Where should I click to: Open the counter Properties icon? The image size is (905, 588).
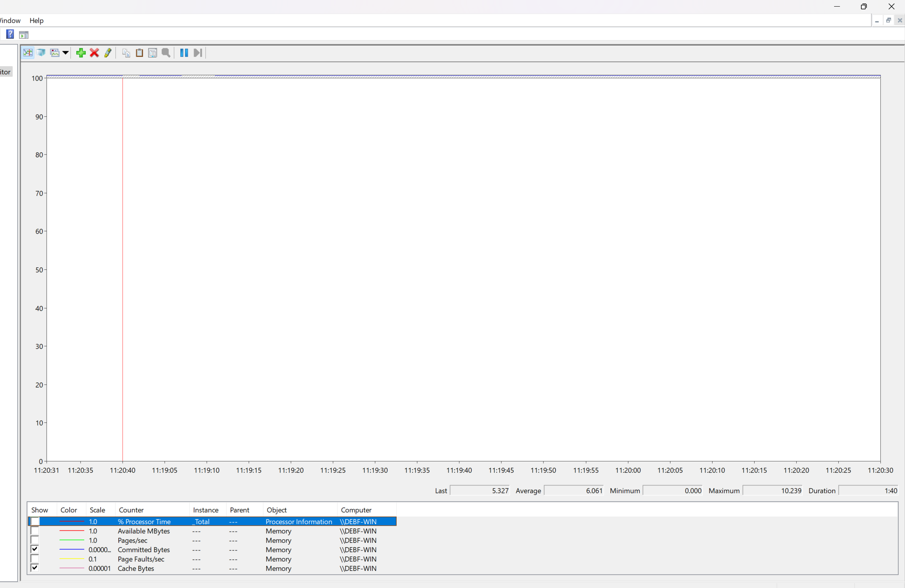152,53
